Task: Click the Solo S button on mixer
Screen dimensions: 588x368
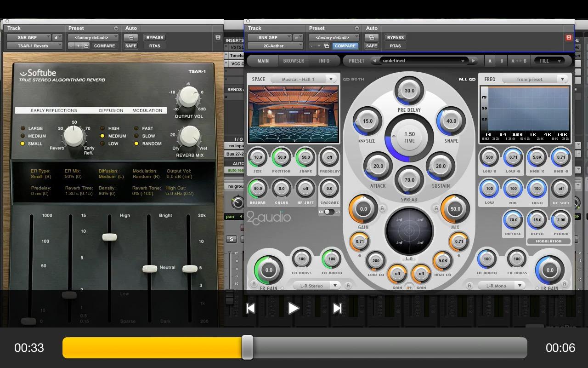Action: pyautogui.click(x=232, y=239)
